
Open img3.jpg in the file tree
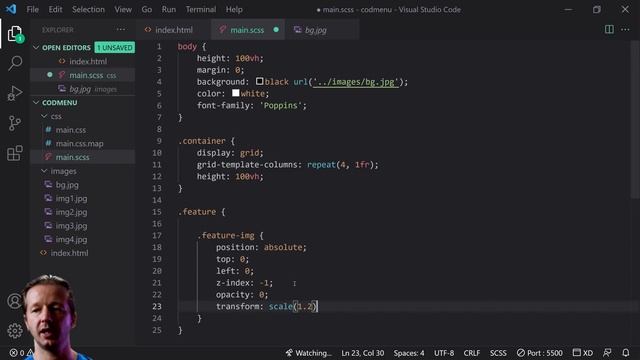(83, 226)
